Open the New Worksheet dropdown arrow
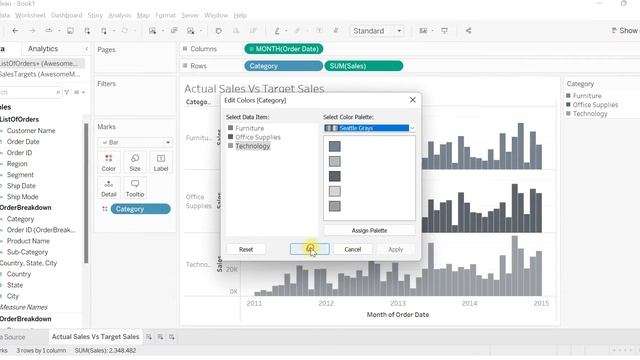The width and height of the screenshot is (640, 360). click(x=163, y=31)
